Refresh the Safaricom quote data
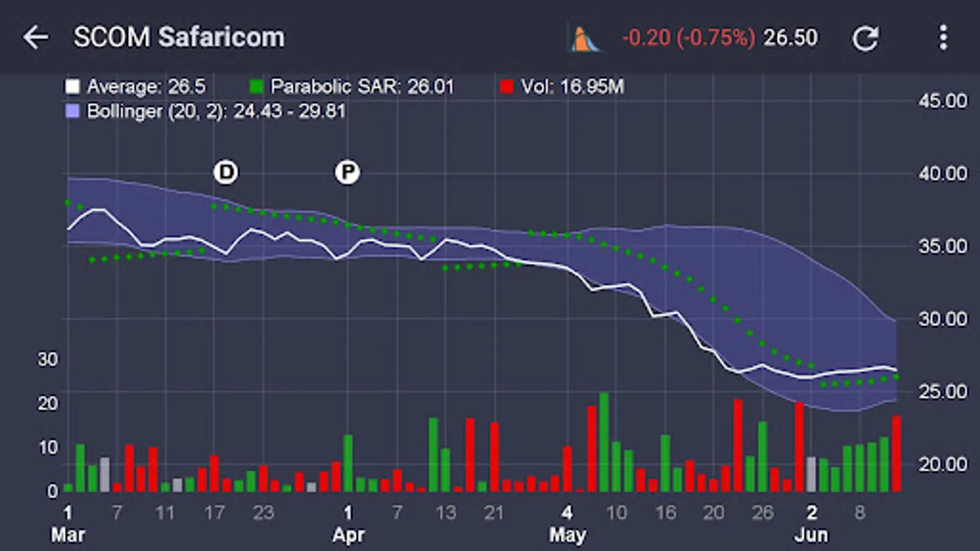 point(865,38)
